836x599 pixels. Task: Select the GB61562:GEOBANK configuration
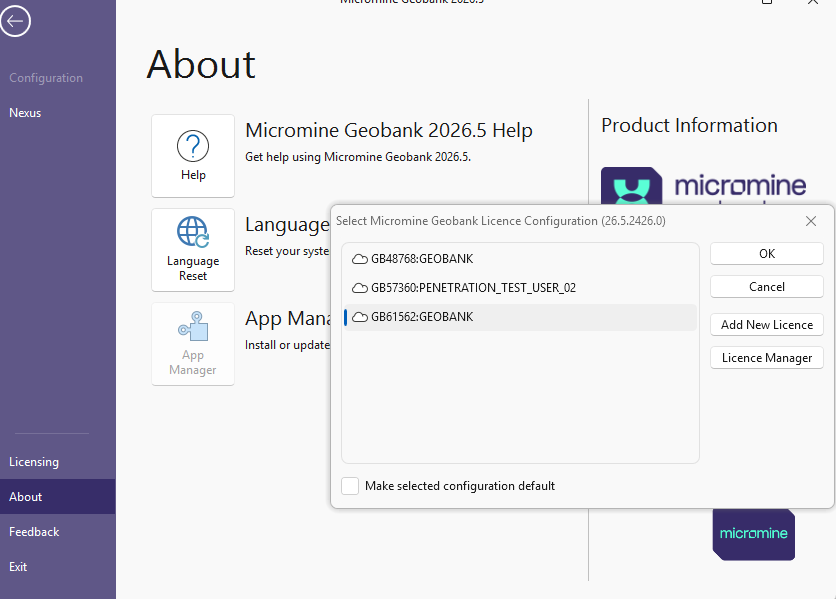520,317
